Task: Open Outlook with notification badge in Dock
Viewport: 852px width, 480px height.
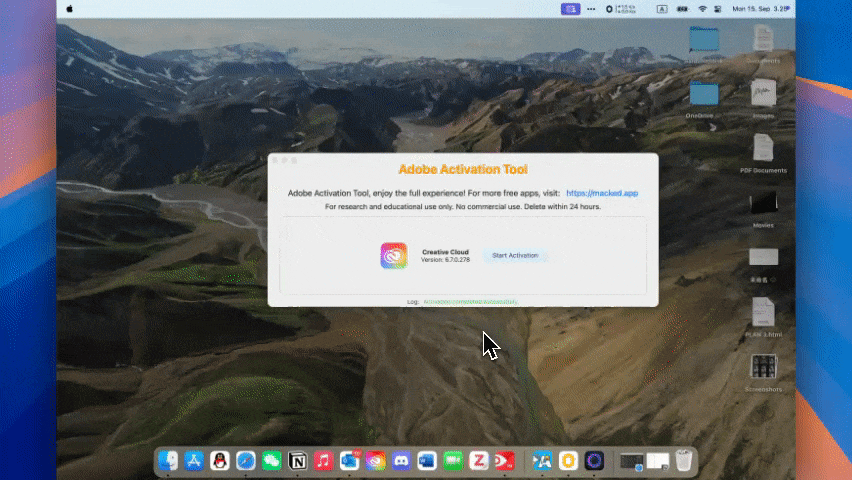Action: pos(349,461)
